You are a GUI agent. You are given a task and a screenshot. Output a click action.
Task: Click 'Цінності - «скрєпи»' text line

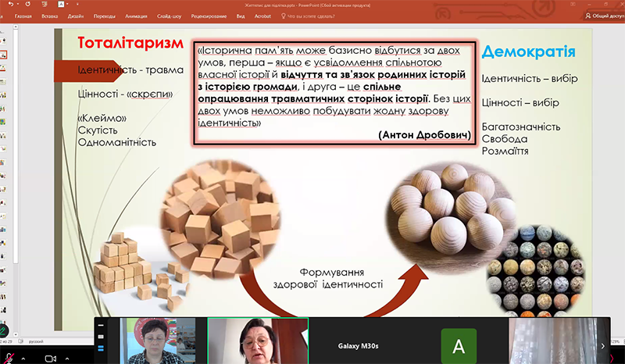(x=126, y=95)
